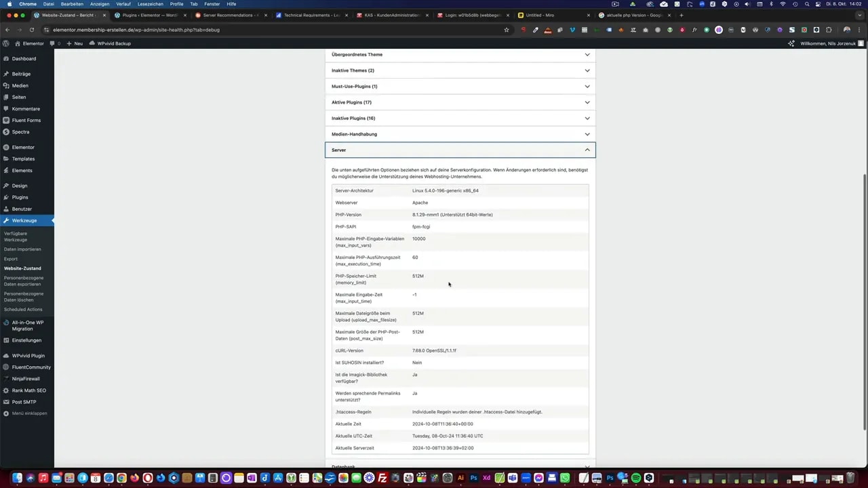This screenshot has width=868, height=488.
Task: Click the WordPress logo in the admin bar
Action: click(x=6, y=43)
